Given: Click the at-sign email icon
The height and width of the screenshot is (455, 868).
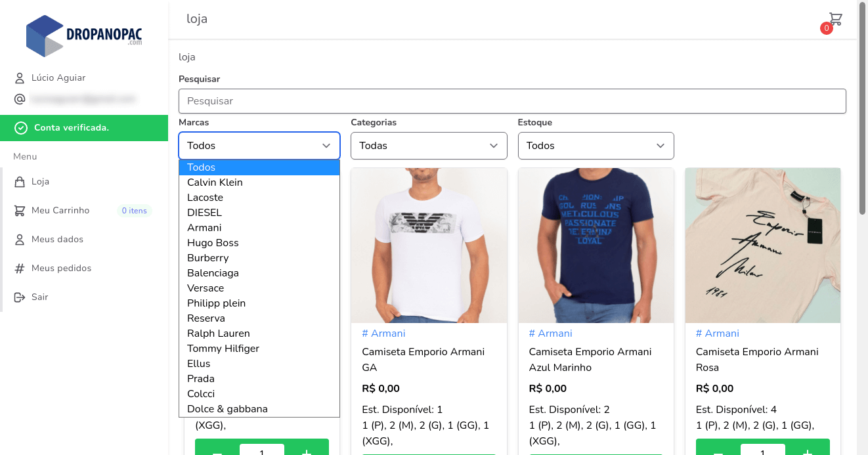Looking at the screenshot, I should click(x=20, y=99).
